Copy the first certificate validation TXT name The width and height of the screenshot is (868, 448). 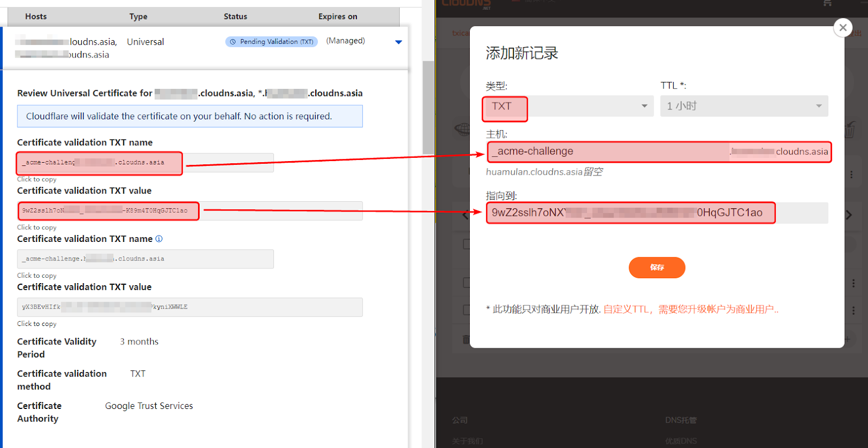[145, 163]
